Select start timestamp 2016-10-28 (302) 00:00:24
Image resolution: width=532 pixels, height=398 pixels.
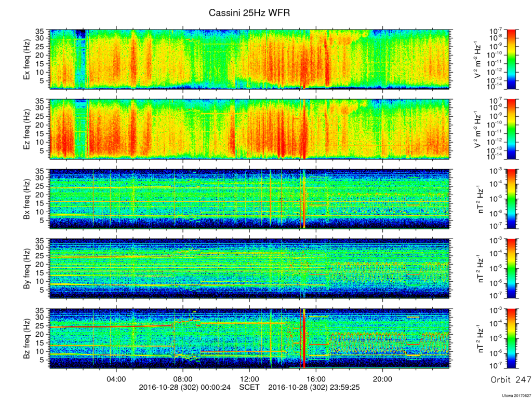click(184, 387)
